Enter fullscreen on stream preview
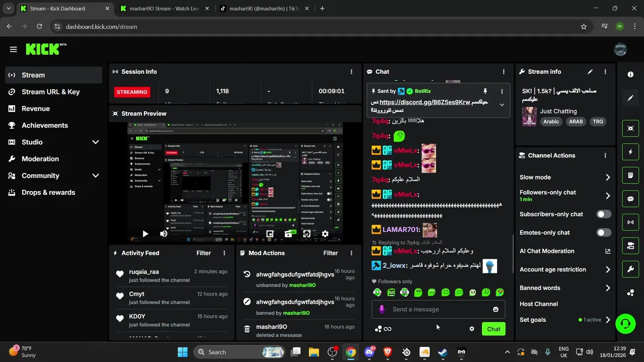Viewport: 644px width, 362px height. pos(306,234)
